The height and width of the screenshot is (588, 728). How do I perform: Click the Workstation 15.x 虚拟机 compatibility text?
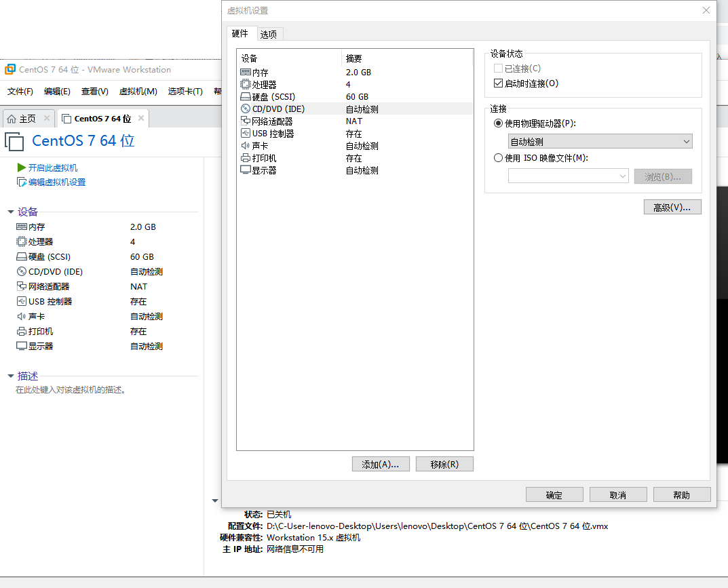(313, 537)
